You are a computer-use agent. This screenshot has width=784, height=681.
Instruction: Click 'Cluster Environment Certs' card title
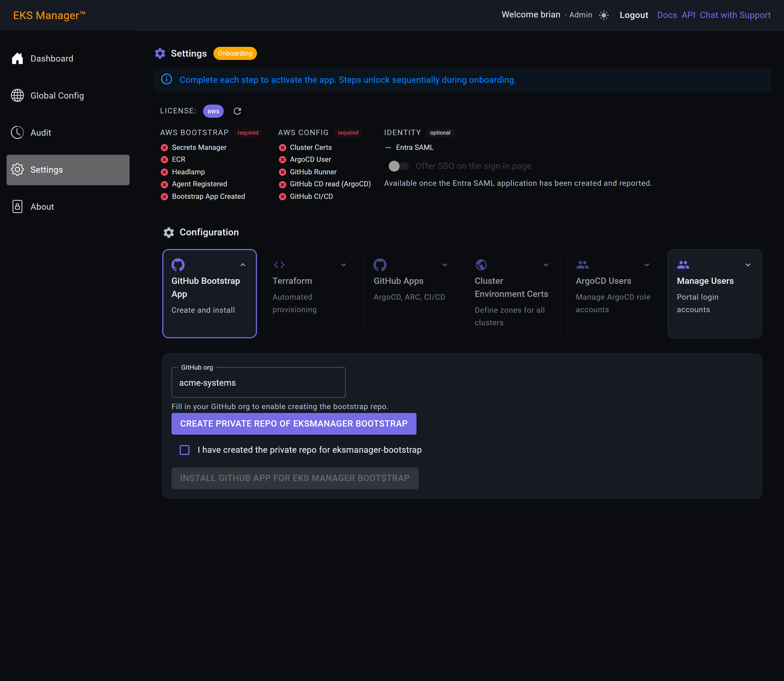(x=511, y=287)
